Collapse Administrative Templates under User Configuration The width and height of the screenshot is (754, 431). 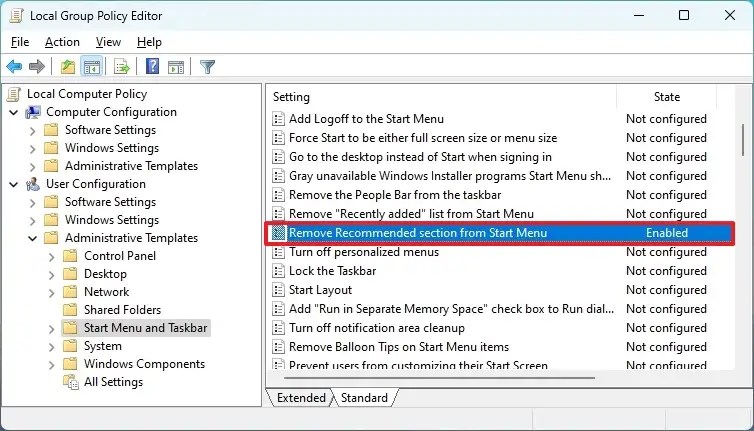tap(33, 238)
